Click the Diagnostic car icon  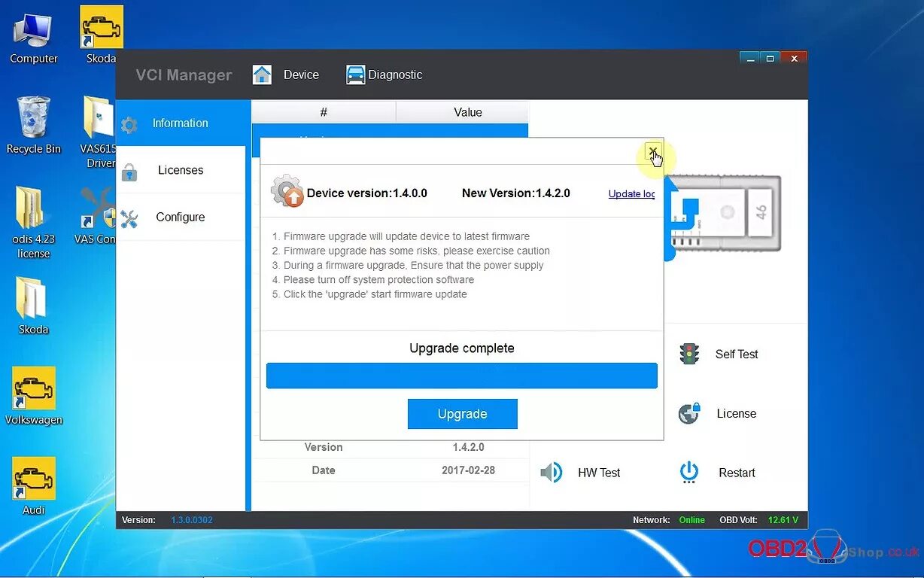point(355,75)
